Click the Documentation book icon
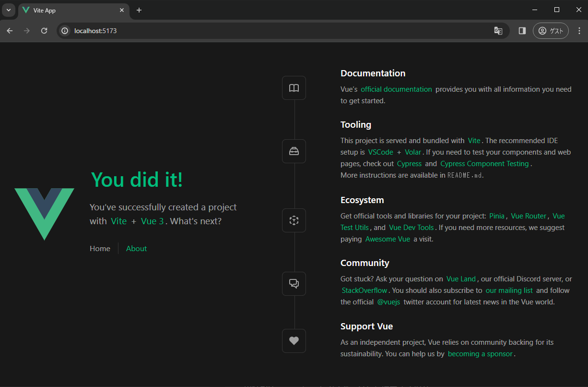588x387 pixels. point(294,87)
